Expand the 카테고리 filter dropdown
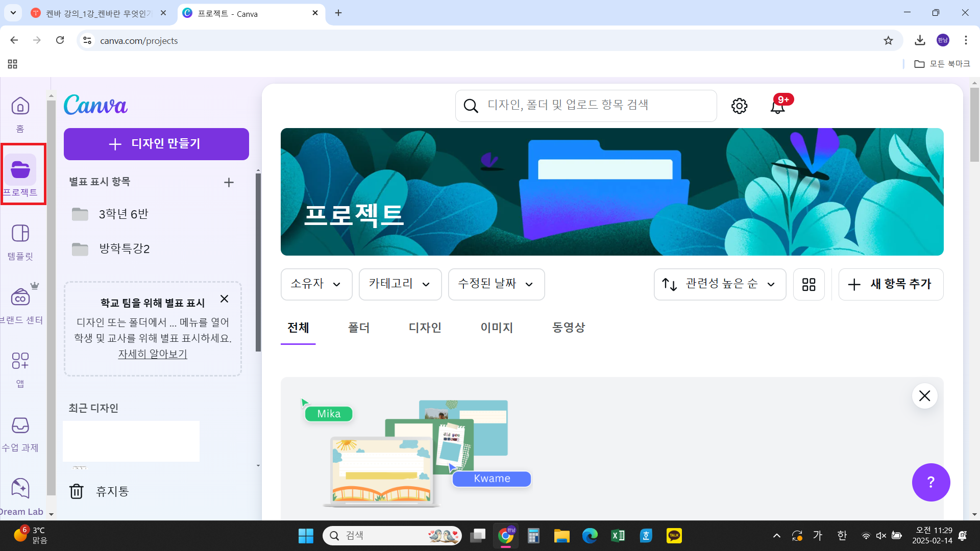Image resolution: width=980 pixels, height=551 pixels. pyautogui.click(x=400, y=284)
